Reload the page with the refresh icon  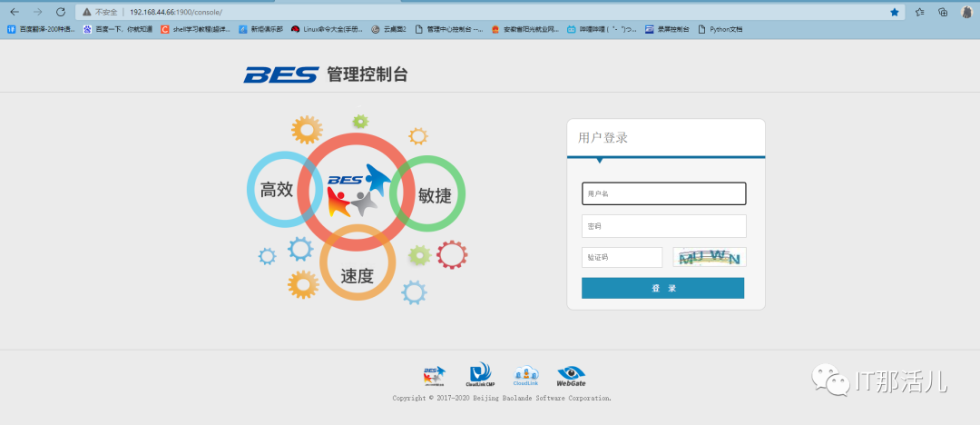(61, 12)
